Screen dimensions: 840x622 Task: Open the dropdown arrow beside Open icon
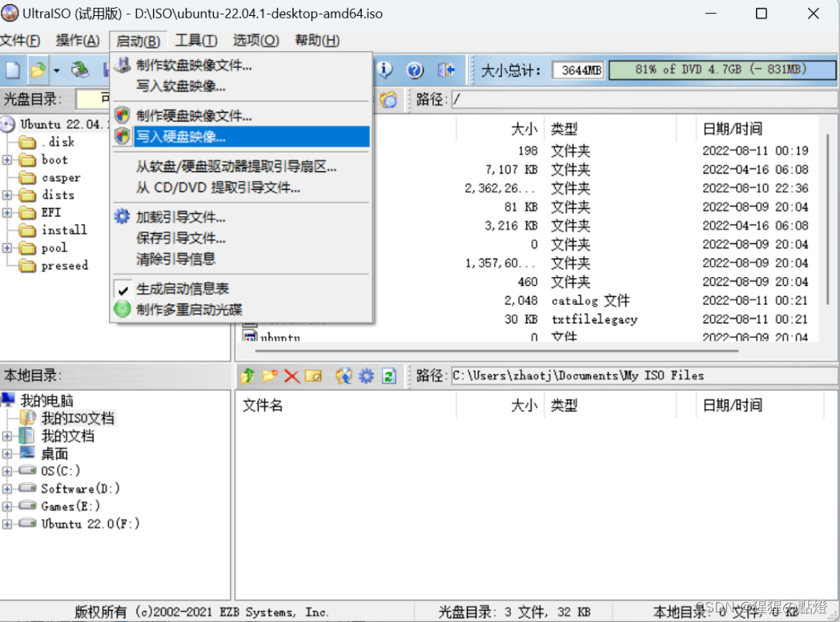click(x=56, y=70)
